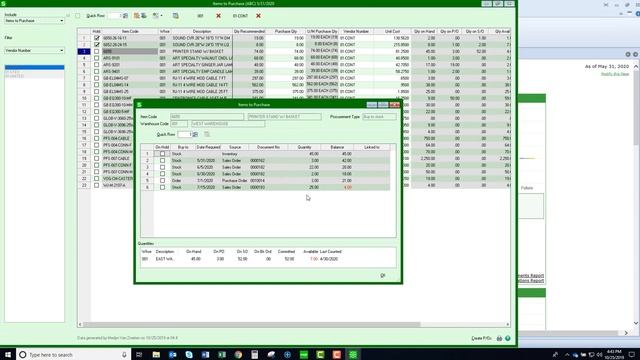Open the orange app icon on taskbar
Screen dimensions: 640x360
[337, 355]
